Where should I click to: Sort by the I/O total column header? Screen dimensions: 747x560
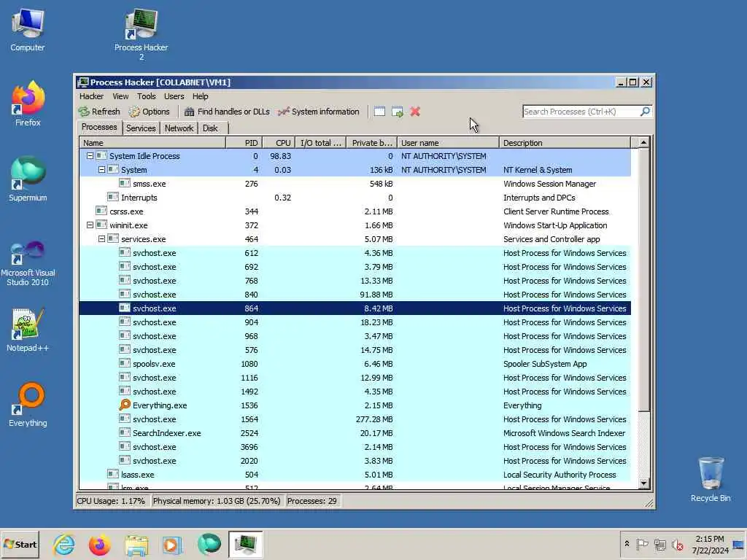tap(321, 143)
